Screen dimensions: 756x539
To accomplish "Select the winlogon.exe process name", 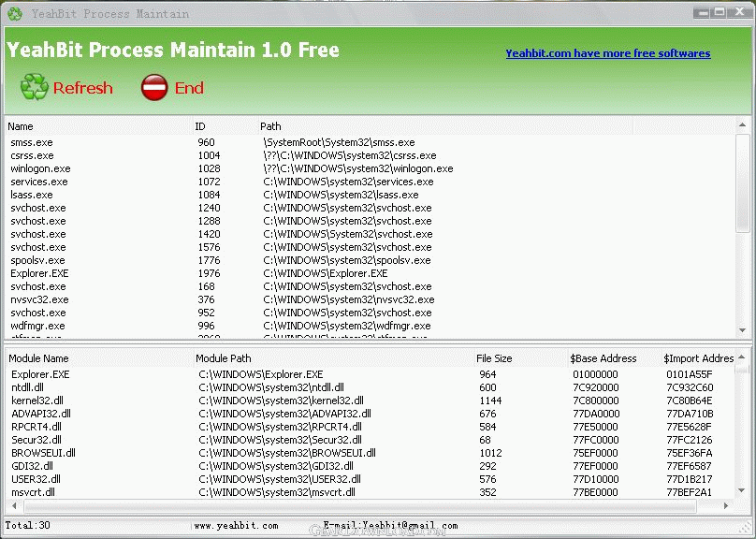I will coord(40,168).
